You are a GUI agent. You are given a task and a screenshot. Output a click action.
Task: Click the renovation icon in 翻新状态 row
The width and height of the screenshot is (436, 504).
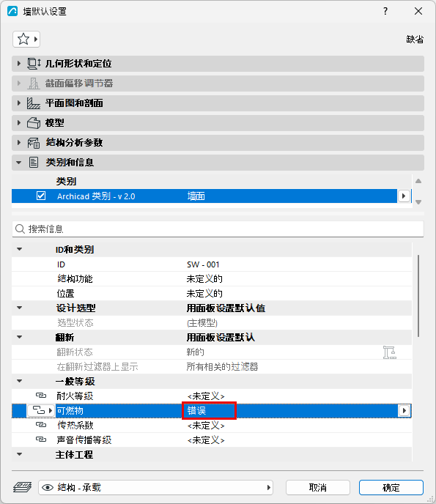click(389, 352)
